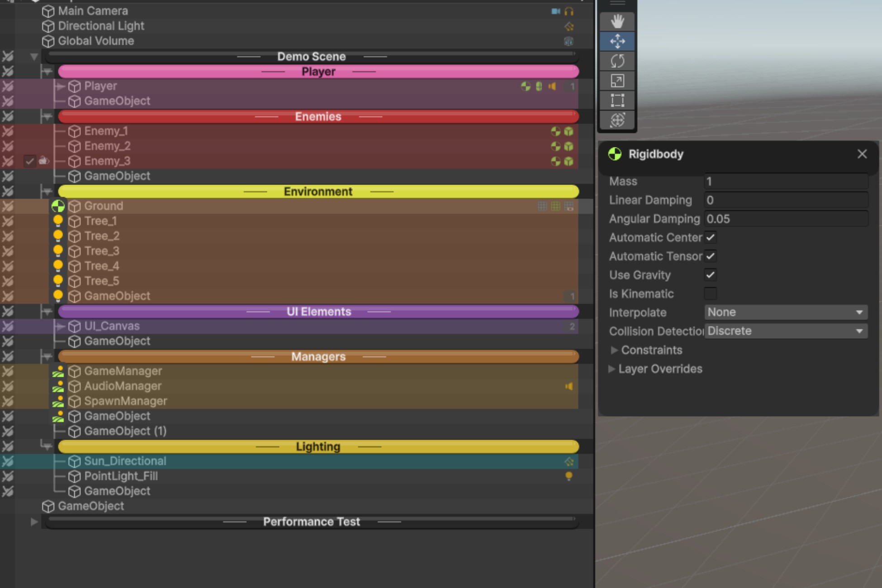
Task: Select the Rect Transform tool
Action: point(617,100)
